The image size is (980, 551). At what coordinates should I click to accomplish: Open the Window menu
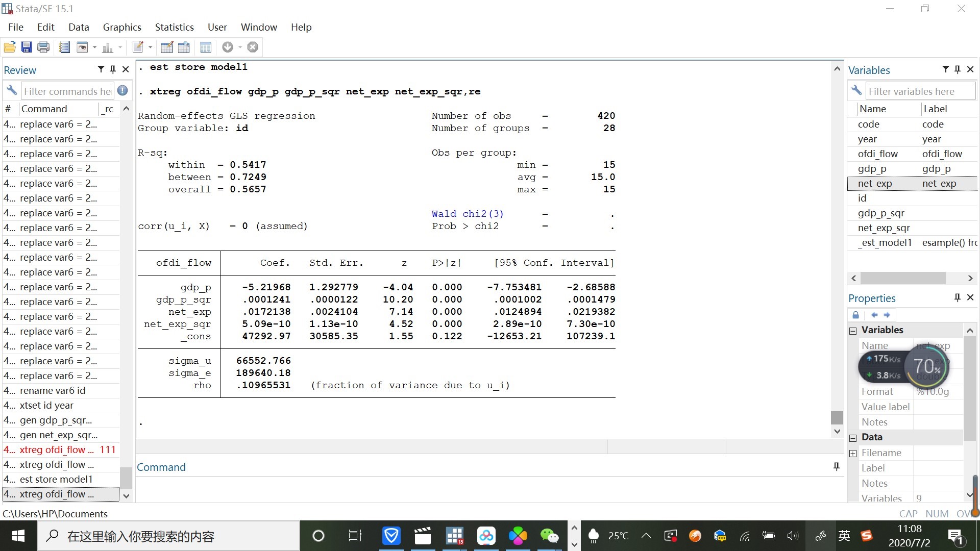(x=259, y=27)
